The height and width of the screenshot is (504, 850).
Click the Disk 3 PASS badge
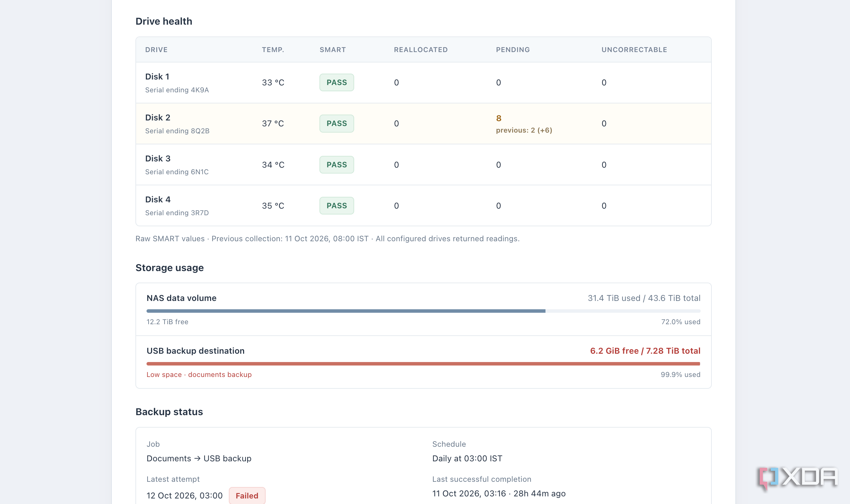coord(336,165)
